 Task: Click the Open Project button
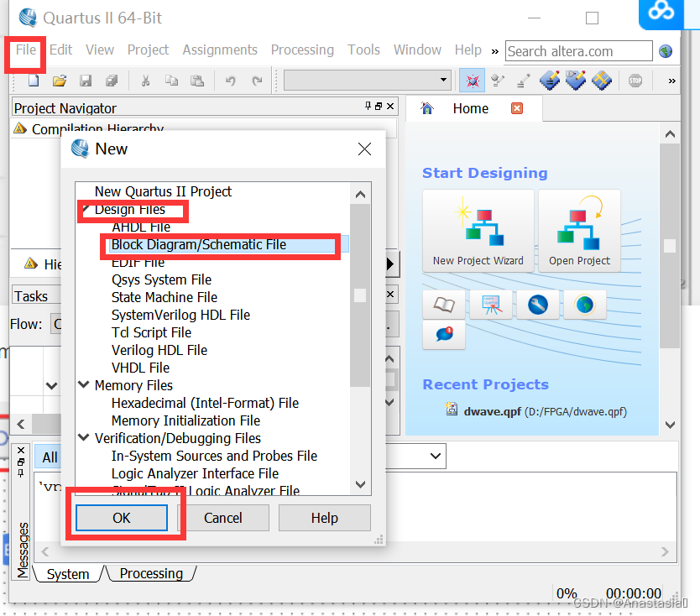click(579, 231)
